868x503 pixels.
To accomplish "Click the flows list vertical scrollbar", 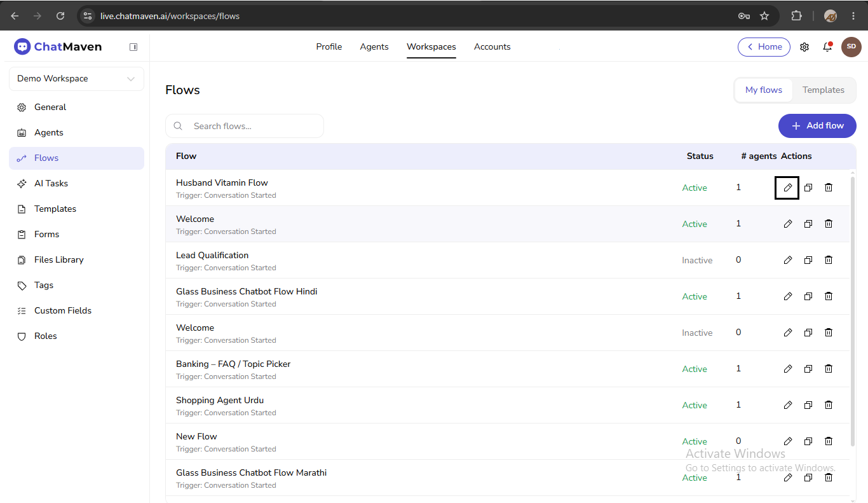I will click(x=853, y=312).
